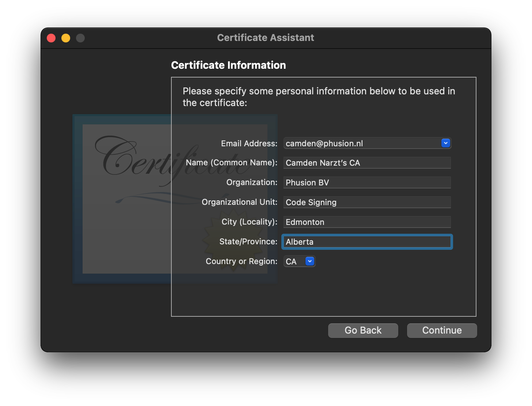Click the Certificate Assistant window title
Image resolution: width=532 pixels, height=406 pixels.
pyautogui.click(x=266, y=38)
